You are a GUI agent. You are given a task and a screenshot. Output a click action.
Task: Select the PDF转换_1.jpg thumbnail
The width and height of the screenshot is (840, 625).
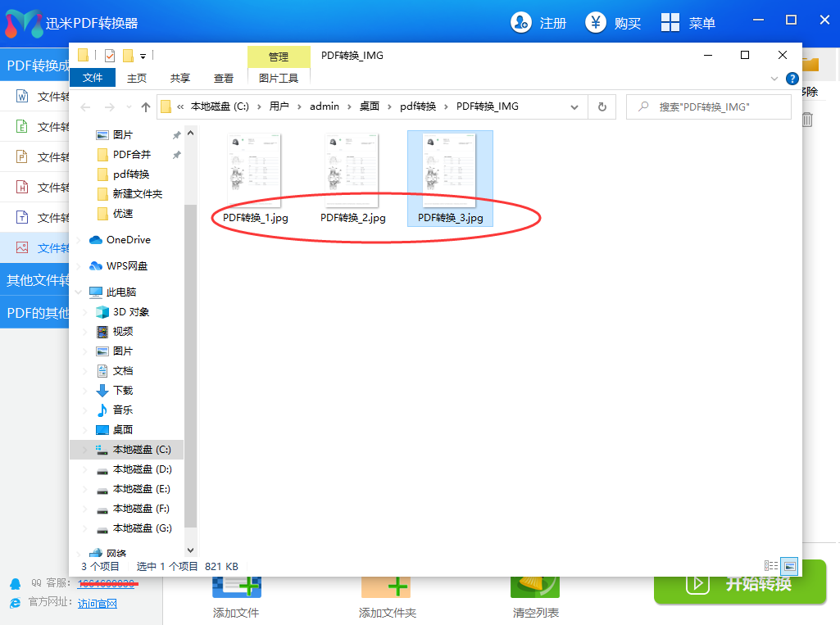[x=254, y=172]
